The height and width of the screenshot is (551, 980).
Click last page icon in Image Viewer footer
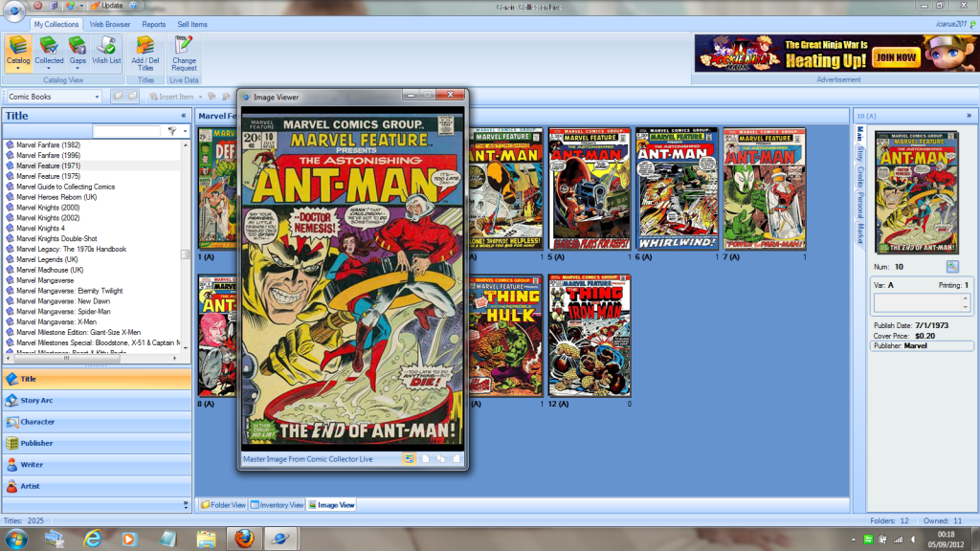457,458
